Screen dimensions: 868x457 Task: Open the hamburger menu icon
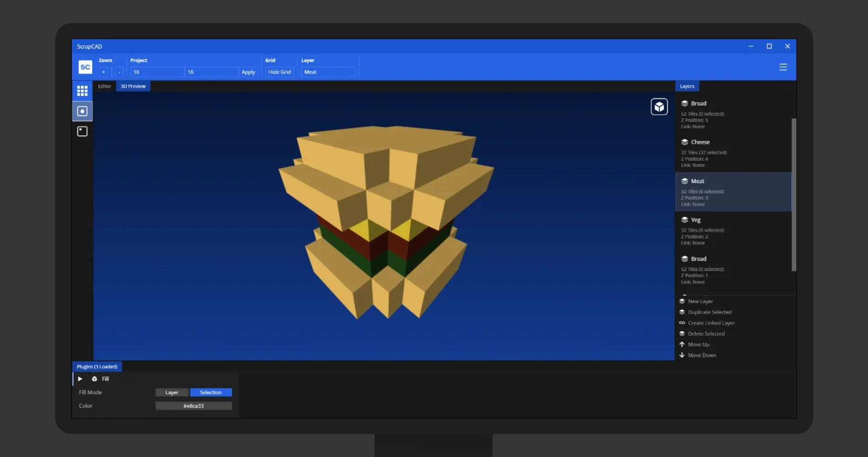click(783, 67)
